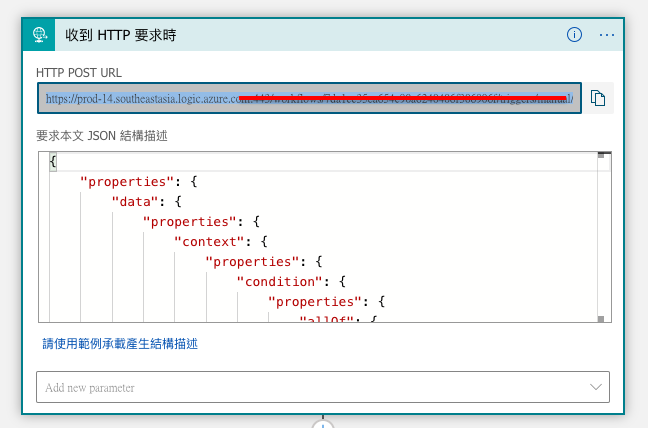Click the HTTP request trigger globe icon
The height and width of the screenshot is (428, 648).
39,35
